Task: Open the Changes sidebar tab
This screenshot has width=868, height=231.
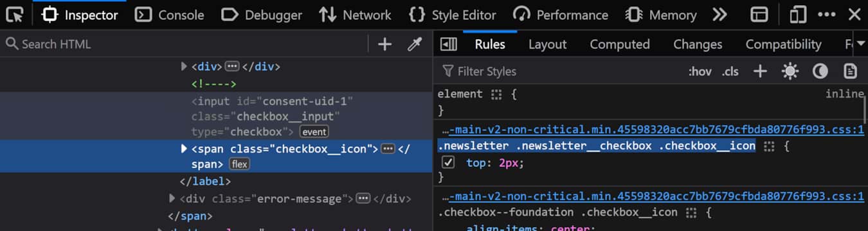Action: pyautogui.click(x=698, y=44)
